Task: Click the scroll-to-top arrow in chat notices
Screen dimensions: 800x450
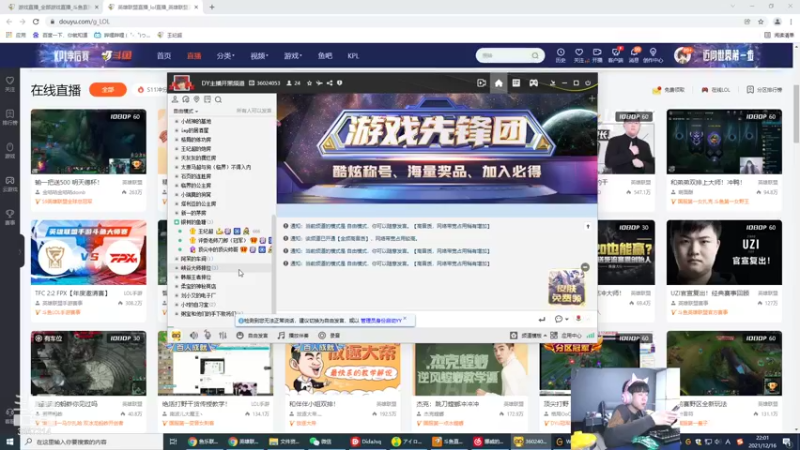Action: [588, 226]
